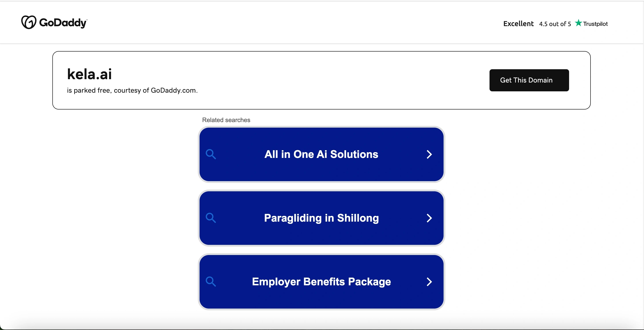Click the 4.5 out of 5 rating text
The width and height of the screenshot is (644, 330).
[555, 24]
